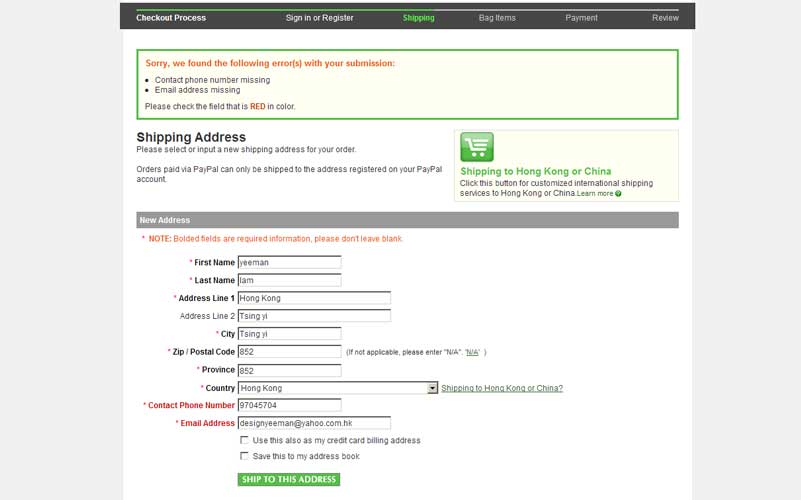Click the green shopping cart icon

tap(477, 147)
